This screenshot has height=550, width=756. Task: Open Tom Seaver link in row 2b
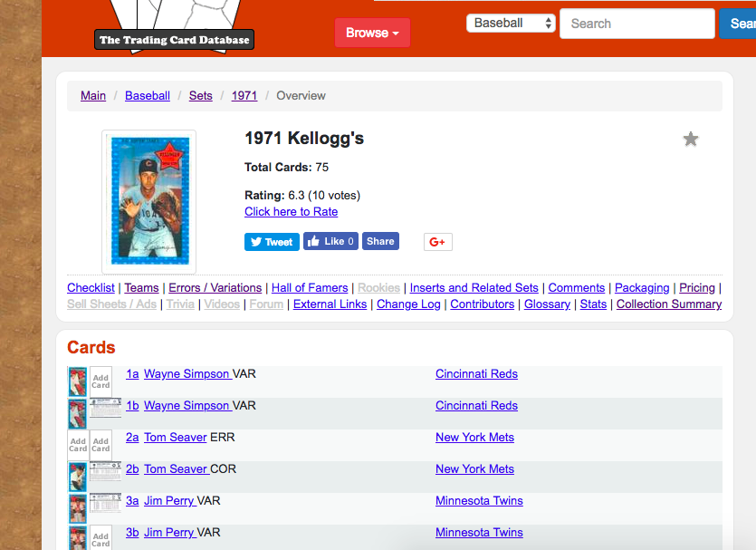point(177,469)
